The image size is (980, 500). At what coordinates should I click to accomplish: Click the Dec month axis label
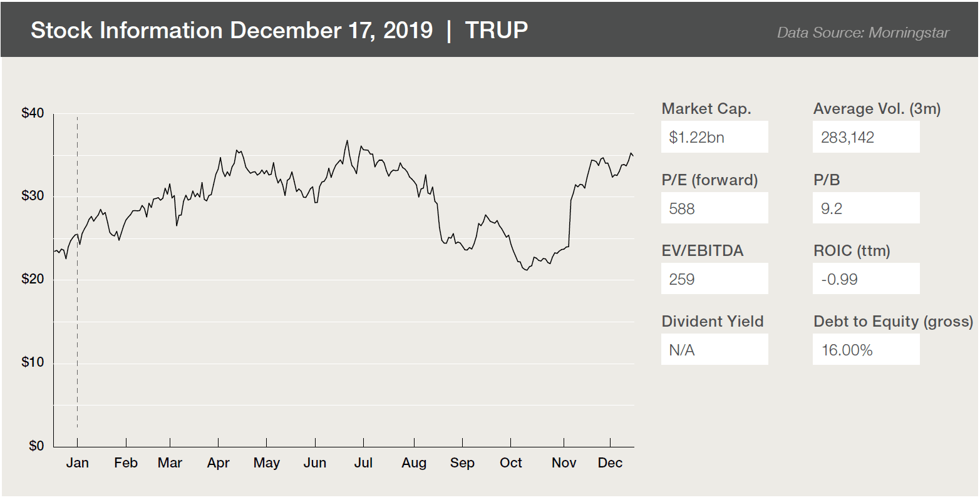coord(610,463)
